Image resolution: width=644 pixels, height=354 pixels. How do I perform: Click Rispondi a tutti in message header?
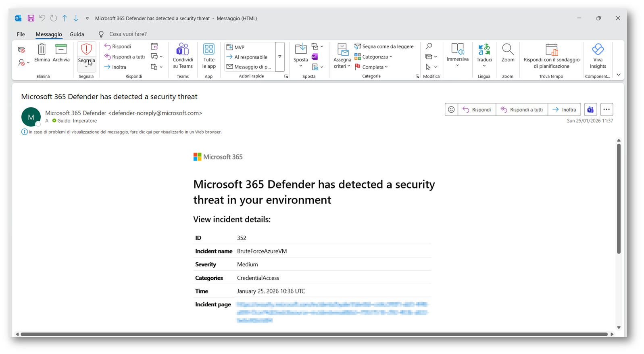click(x=521, y=110)
